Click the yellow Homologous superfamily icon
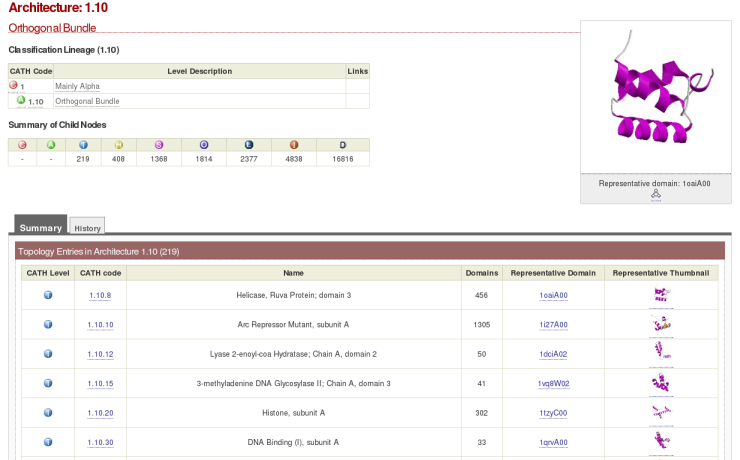 click(118, 145)
